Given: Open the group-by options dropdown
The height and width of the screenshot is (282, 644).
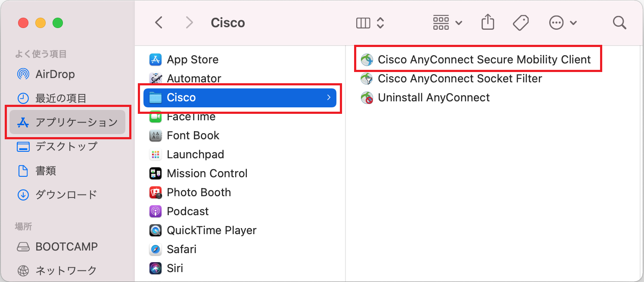Looking at the screenshot, I should coord(448,23).
